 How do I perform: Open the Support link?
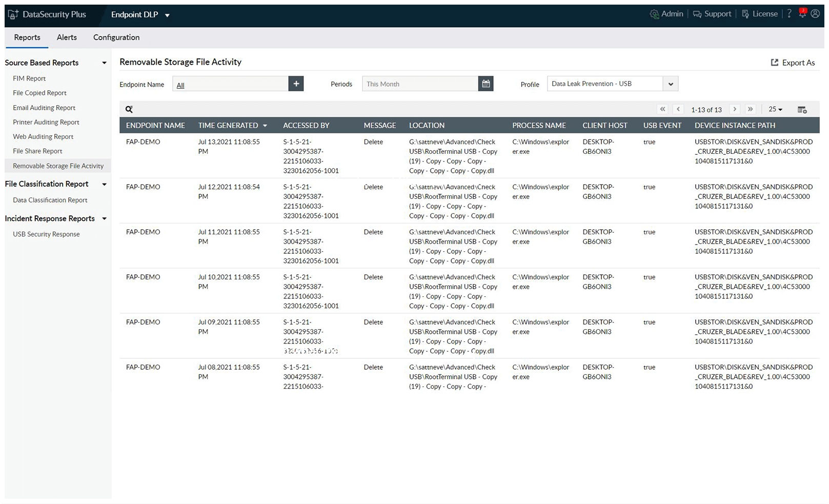(712, 14)
